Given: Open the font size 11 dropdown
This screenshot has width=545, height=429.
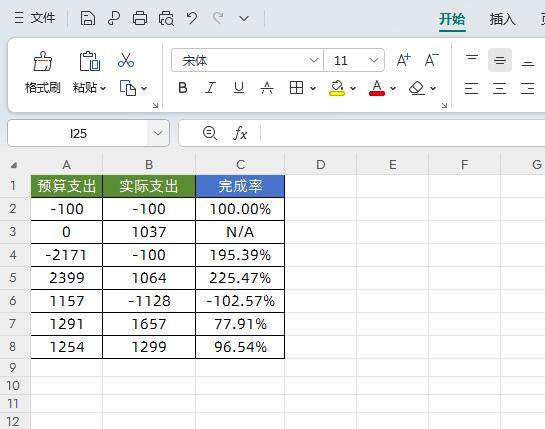Looking at the screenshot, I should (x=374, y=60).
